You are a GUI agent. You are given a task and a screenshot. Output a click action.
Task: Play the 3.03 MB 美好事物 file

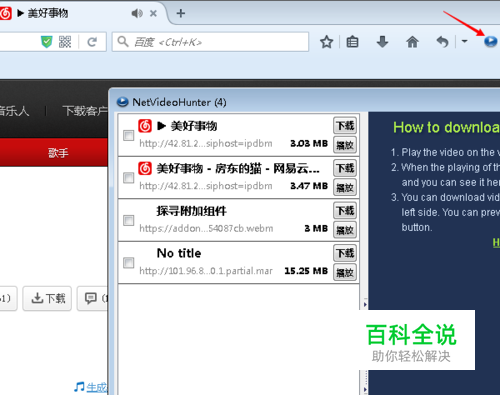pyautogui.click(x=345, y=145)
